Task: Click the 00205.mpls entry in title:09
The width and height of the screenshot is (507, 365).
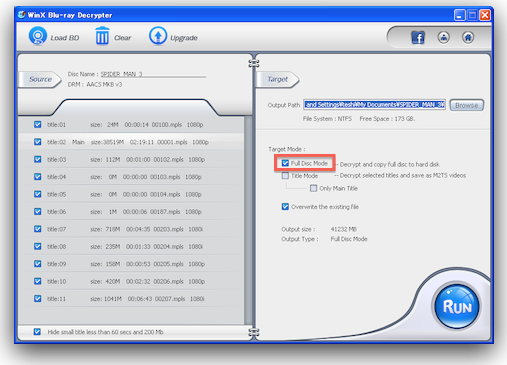Action: click(168, 264)
